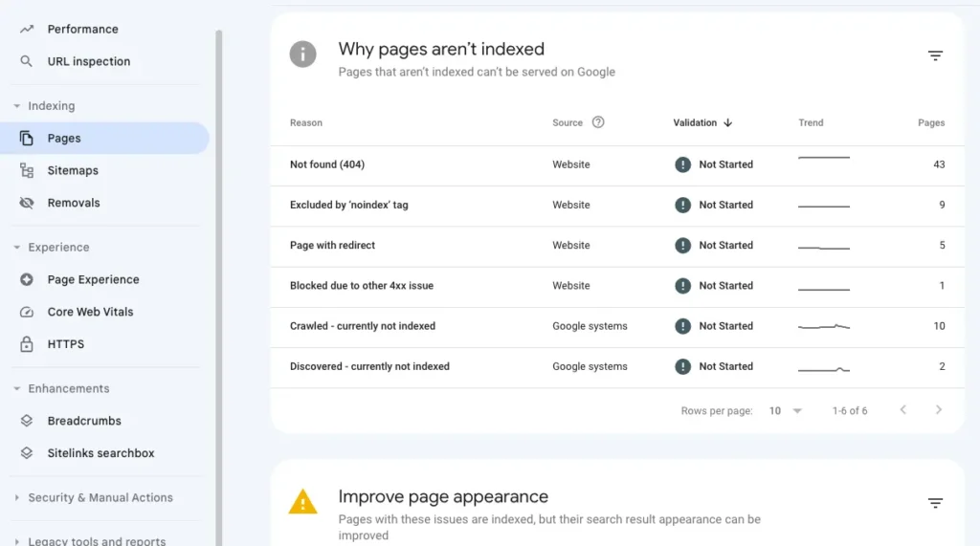Click trend sparkline for Crawled - currently not indexed
This screenshot has height=546, width=980.
pos(824,326)
